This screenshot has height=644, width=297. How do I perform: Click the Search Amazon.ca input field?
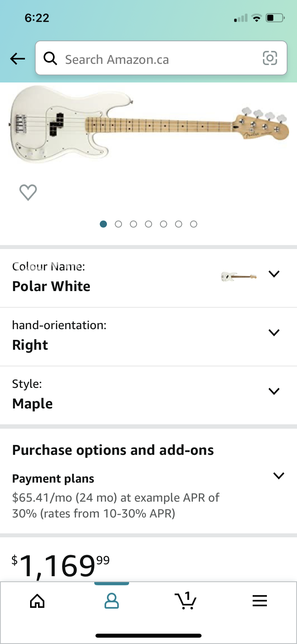[x=158, y=59]
